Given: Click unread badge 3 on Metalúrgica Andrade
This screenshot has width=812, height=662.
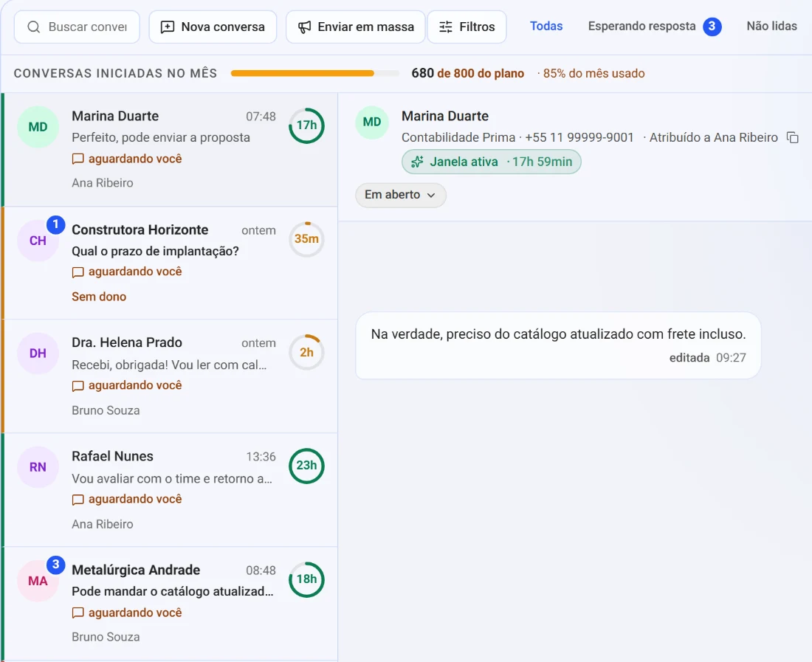Looking at the screenshot, I should [x=56, y=565].
